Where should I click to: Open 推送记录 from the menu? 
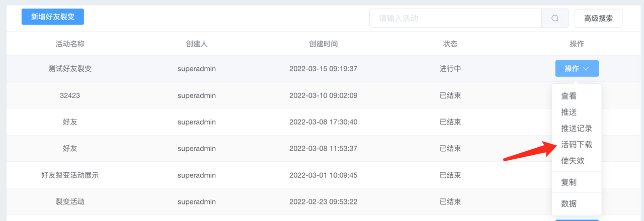[577, 128]
